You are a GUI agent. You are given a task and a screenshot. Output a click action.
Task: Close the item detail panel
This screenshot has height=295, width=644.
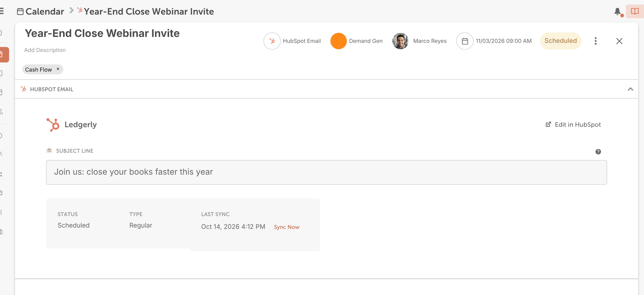coord(619,41)
